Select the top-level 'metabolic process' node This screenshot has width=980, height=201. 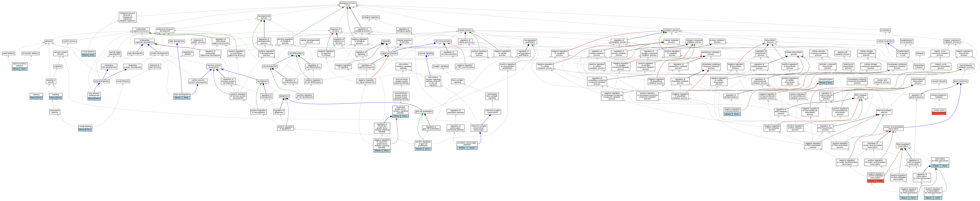click(671, 30)
